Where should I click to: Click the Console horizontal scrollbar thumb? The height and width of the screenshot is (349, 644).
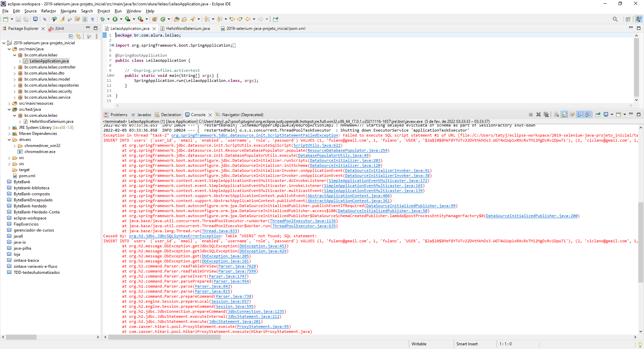point(164,337)
